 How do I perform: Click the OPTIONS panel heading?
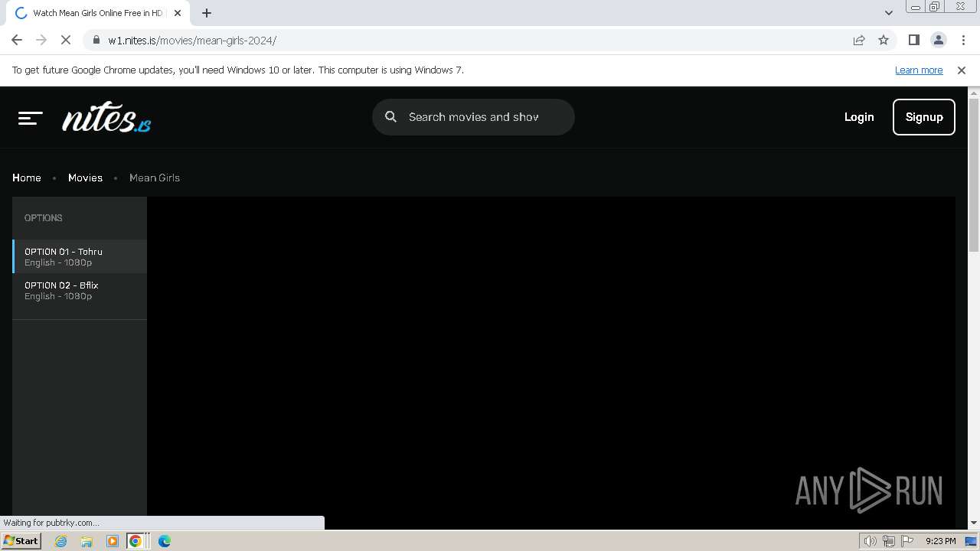(x=44, y=218)
